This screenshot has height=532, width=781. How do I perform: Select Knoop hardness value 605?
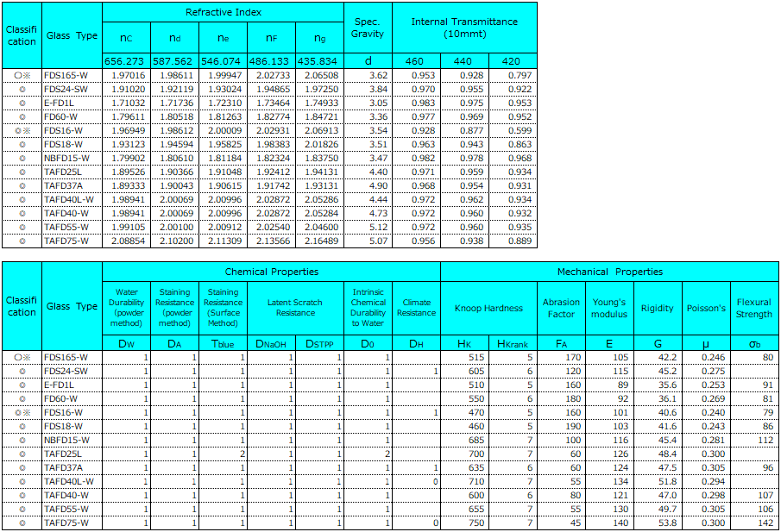[x=476, y=372]
